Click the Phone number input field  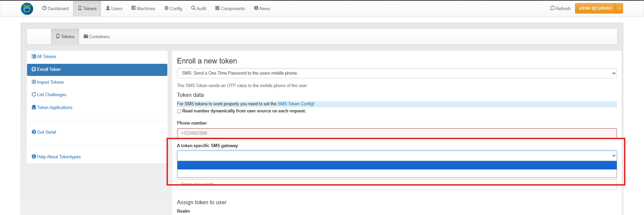tap(397, 133)
